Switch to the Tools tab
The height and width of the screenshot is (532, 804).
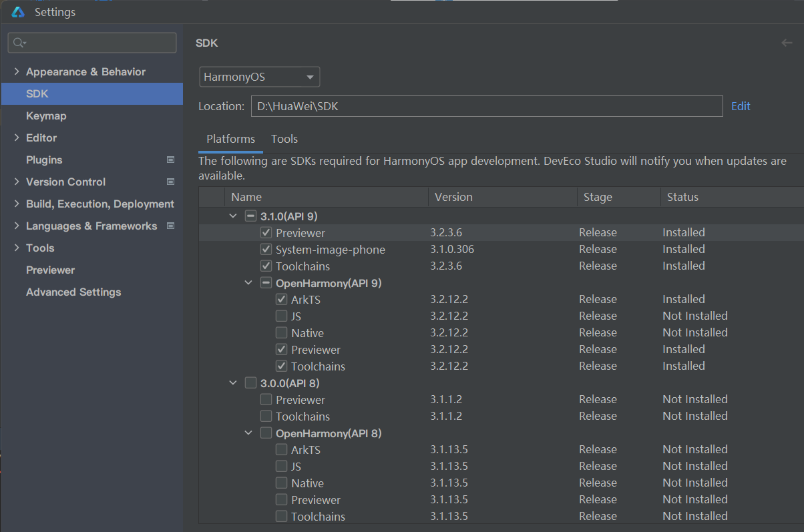click(x=284, y=140)
